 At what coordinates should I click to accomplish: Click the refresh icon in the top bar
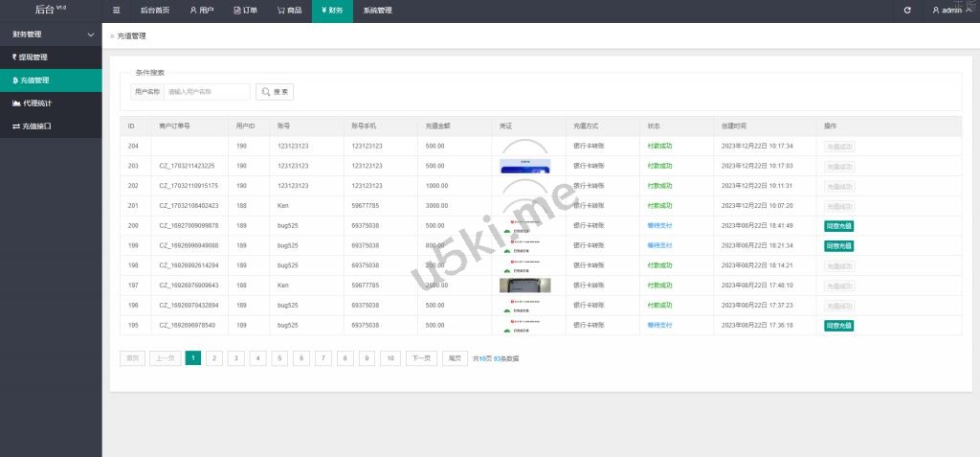click(x=907, y=11)
